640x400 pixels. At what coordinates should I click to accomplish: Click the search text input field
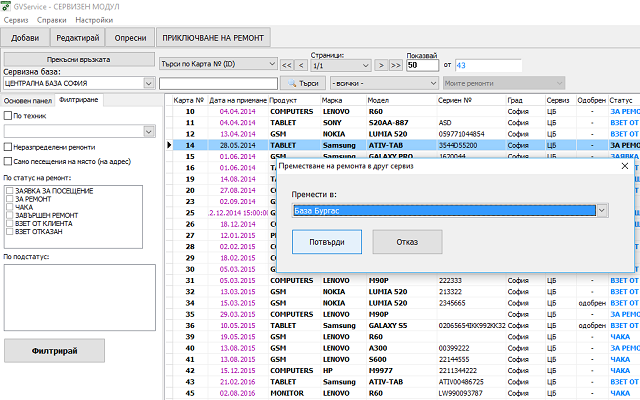(x=218, y=83)
